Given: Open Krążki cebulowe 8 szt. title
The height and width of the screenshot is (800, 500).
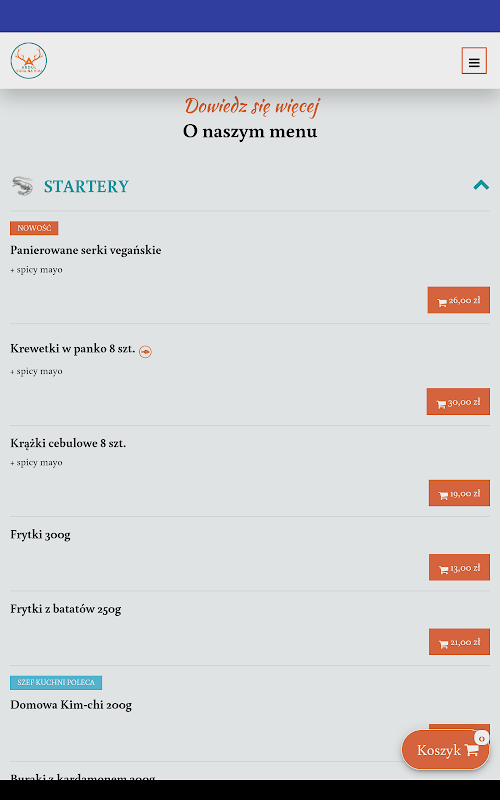Looking at the screenshot, I should 68,443.
